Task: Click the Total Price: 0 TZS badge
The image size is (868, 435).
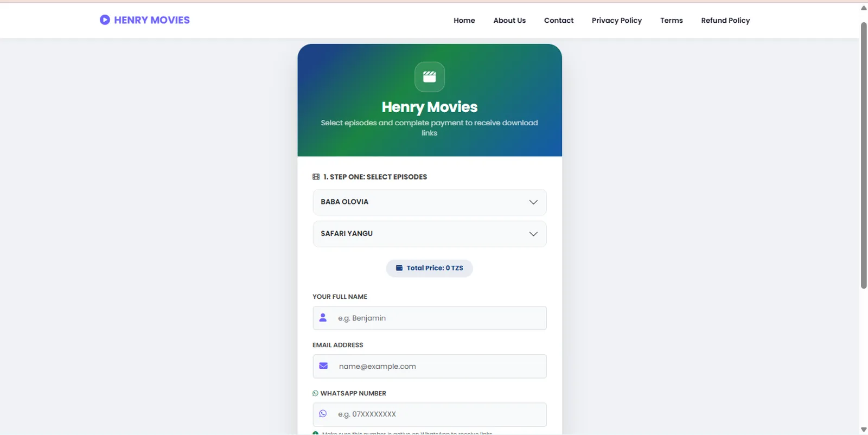Action: [430, 268]
